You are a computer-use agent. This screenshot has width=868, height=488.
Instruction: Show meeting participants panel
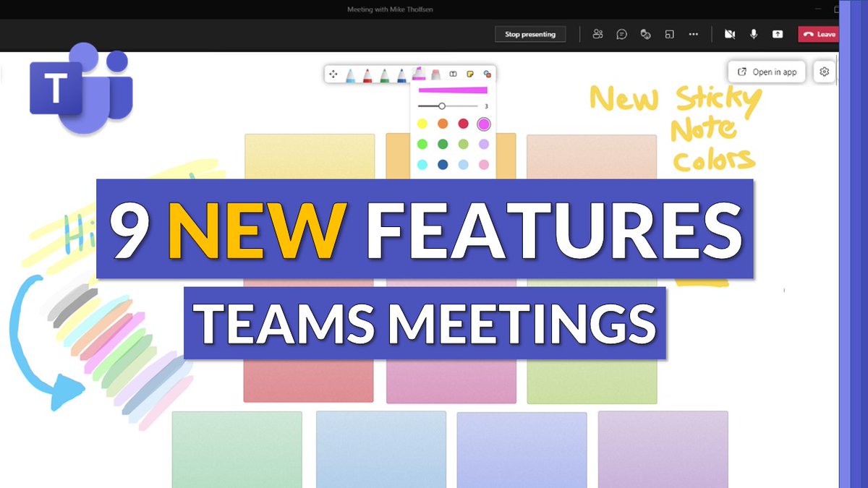597,34
